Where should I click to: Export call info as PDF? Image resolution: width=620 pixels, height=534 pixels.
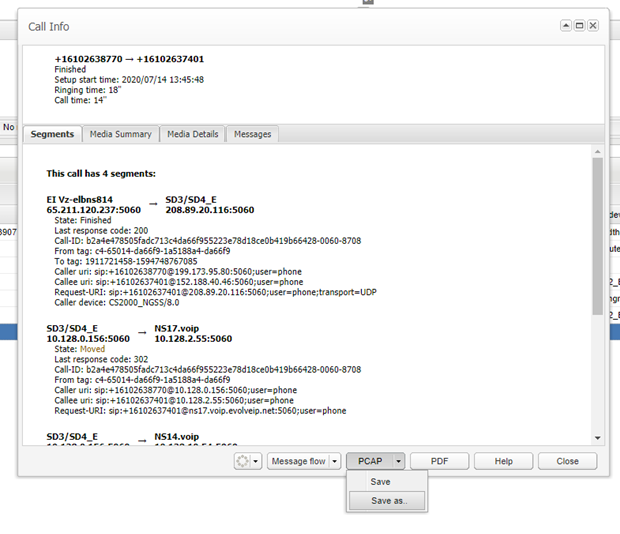coord(440,461)
